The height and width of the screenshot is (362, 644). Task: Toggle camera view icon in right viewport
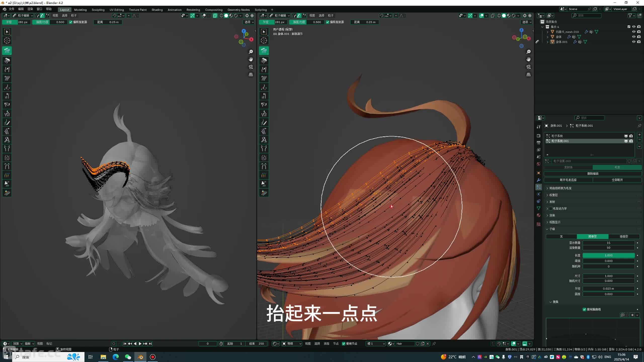click(529, 67)
